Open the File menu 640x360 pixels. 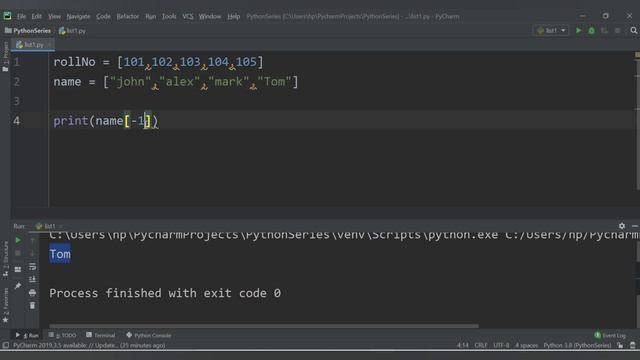22,16
